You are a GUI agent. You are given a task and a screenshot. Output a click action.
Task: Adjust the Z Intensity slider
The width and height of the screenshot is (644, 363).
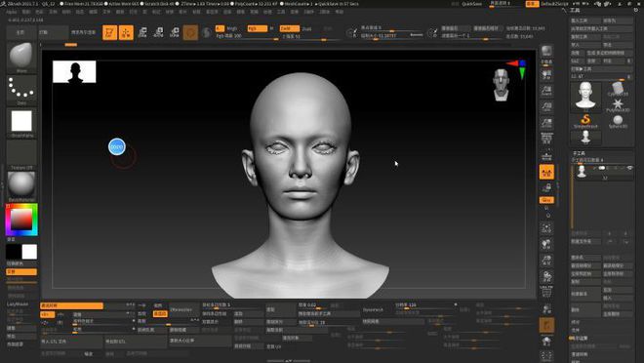[311, 36]
